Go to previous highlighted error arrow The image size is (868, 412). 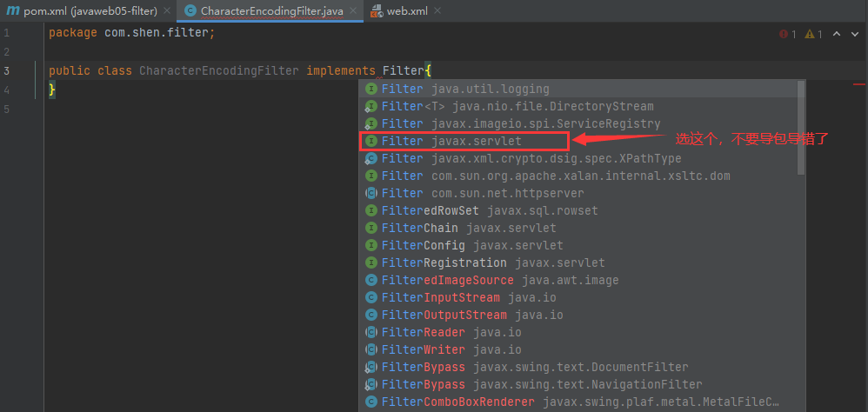tap(837, 34)
